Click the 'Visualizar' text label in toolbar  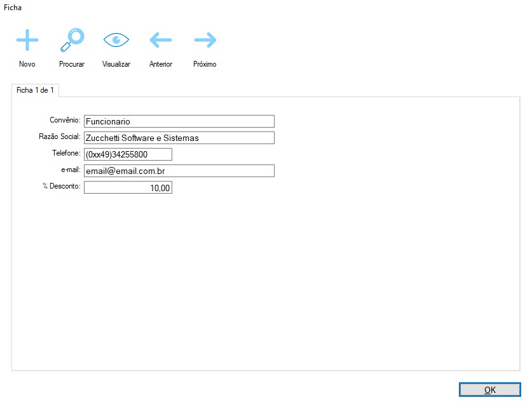click(116, 64)
